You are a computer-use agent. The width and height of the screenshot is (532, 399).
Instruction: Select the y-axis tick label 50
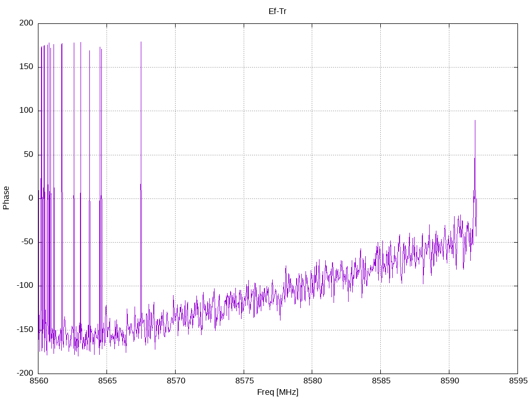[29, 154]
